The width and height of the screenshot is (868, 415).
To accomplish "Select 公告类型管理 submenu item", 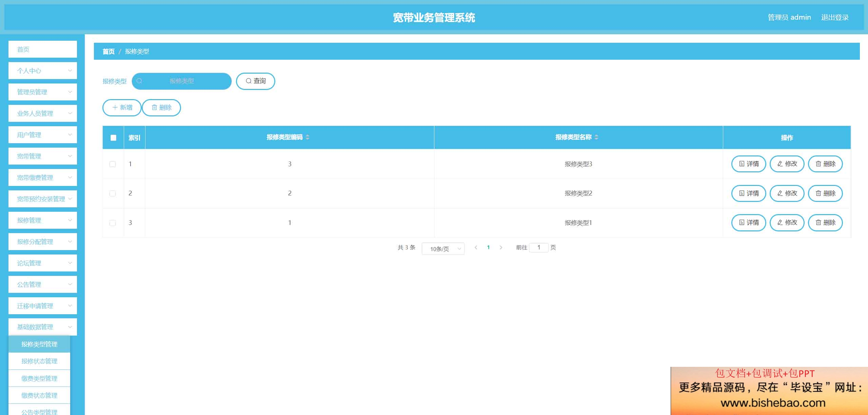I will click(x=39, y=410).
